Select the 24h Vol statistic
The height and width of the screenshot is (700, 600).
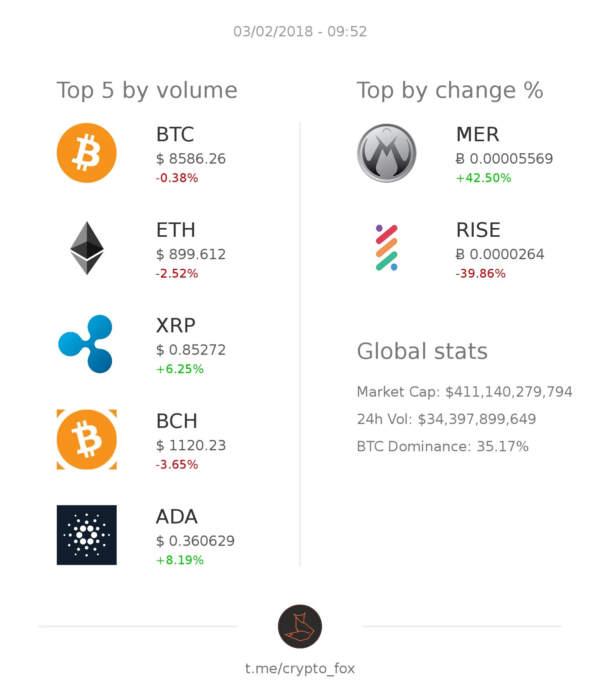click(446, 419)
